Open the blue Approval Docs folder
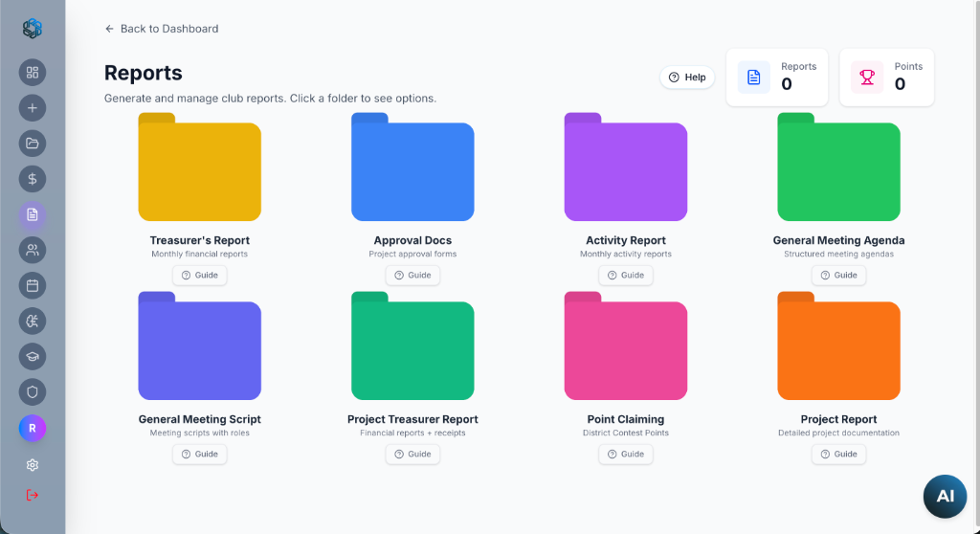This screenshot has height=534, width=980. [412, 168]
